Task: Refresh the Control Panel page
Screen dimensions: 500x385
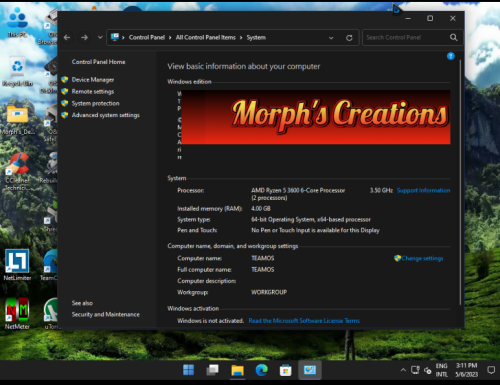Action: coord(349,38)
